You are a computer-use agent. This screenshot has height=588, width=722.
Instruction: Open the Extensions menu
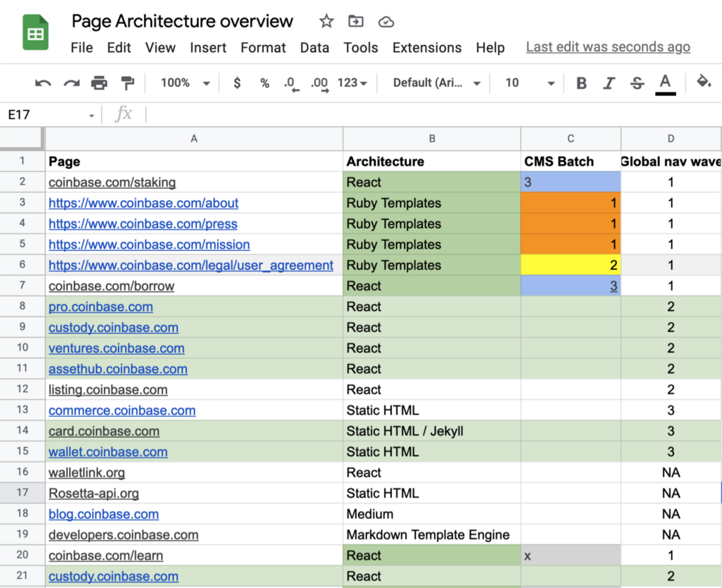pyautogui.click(x=427, y=48)
